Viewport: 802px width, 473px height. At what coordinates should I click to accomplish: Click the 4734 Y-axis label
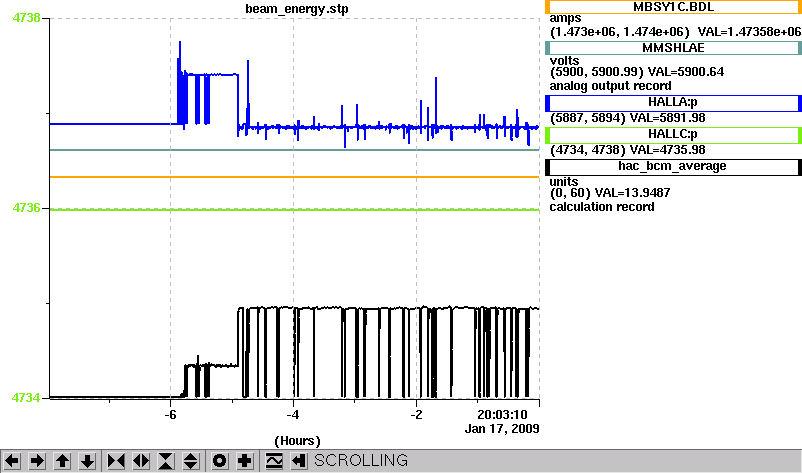(26, 397)
